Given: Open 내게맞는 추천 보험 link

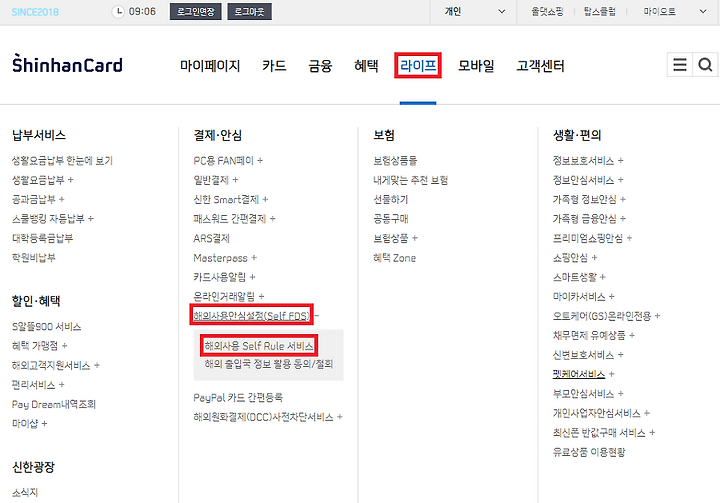Looking at the screenshot, I should point(411,180).
